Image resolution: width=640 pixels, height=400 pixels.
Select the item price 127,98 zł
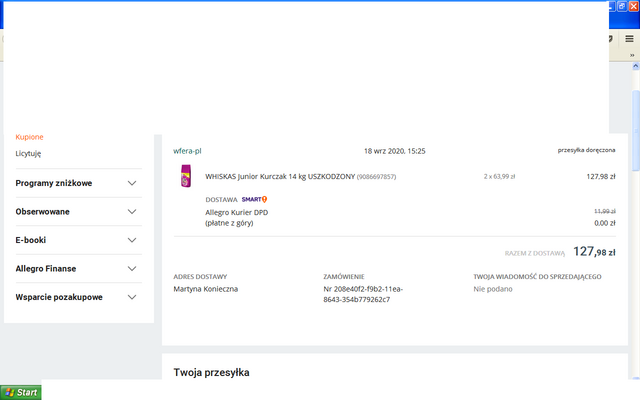coord(601,177)
